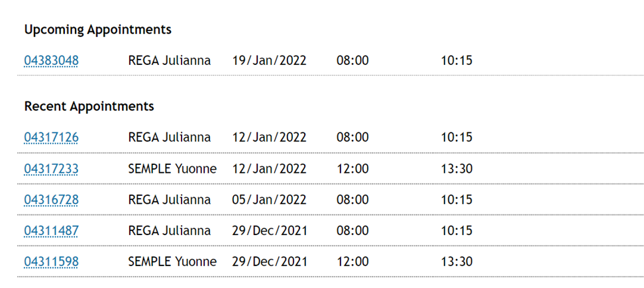Open appointment link 04383048

click(51, 61)
